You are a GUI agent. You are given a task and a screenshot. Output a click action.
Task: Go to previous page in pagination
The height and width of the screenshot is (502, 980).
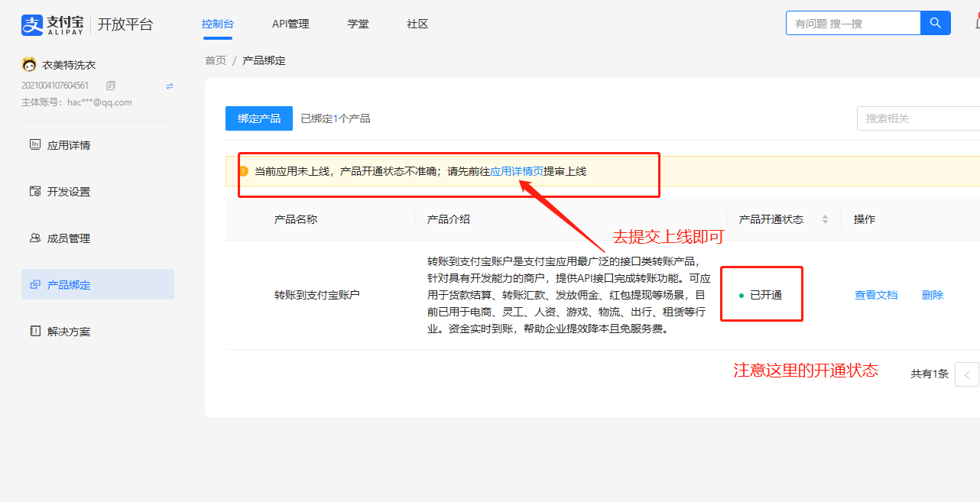click(966, 374)
